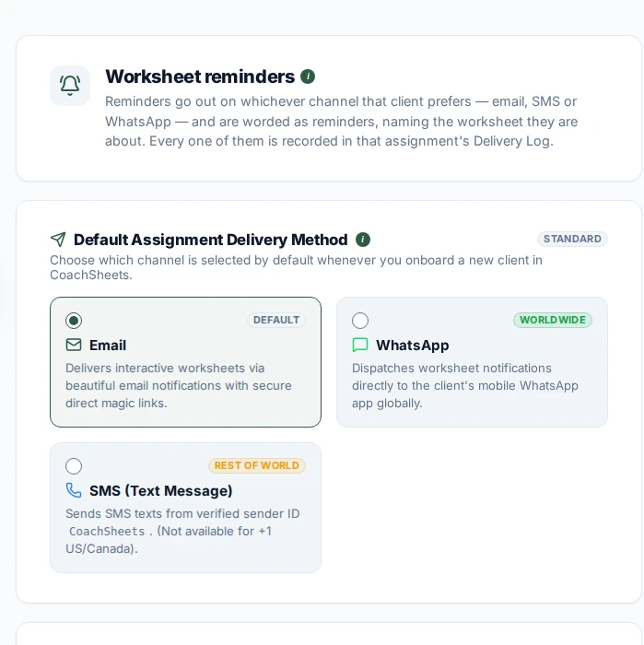Click the 'Choose which channel is selected' description
The image size is (644, 645).
(x=296, y=267)
